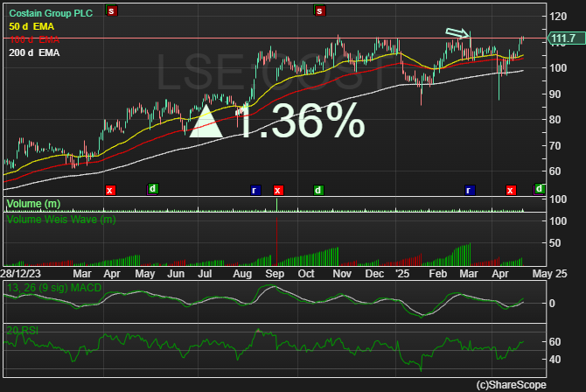This screenshot has width=586, height=392.
Task: Click the blue 'r' marker above March 2025
Action: [470, 191]
